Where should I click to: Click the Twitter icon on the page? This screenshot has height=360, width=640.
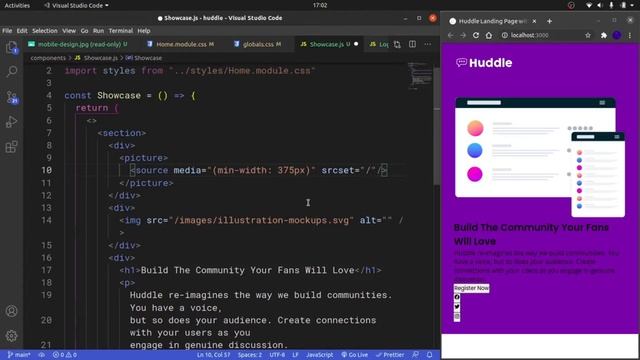(x=457, y=307)
